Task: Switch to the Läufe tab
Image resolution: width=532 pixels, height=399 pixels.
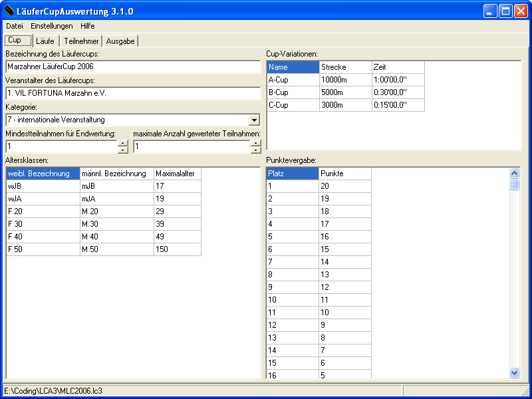Action: [x=45, y=41]
